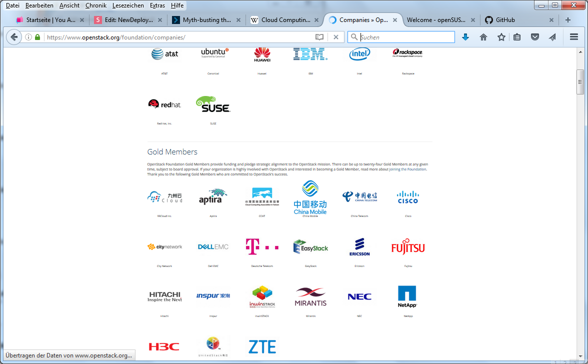
Task: Click the ZTE logo
Action: point(262,347)
